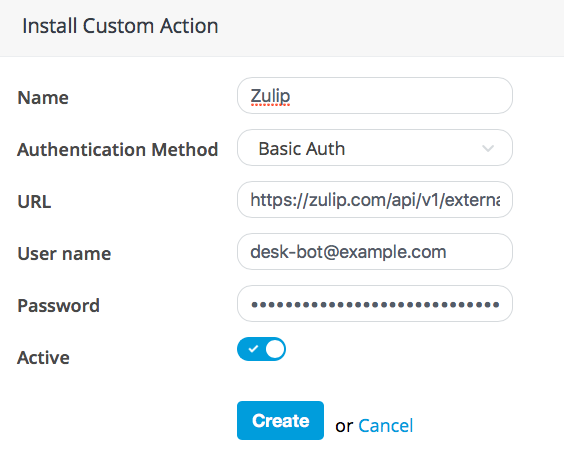The width and height of the screenshot is (564, 471).
Task: Click the URL label
Action: point(34,201)
